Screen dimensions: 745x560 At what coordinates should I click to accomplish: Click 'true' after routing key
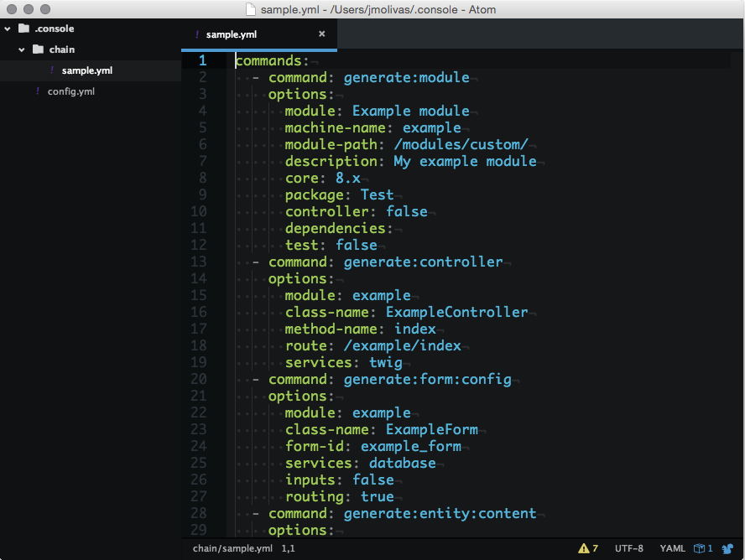click(378, 497)
